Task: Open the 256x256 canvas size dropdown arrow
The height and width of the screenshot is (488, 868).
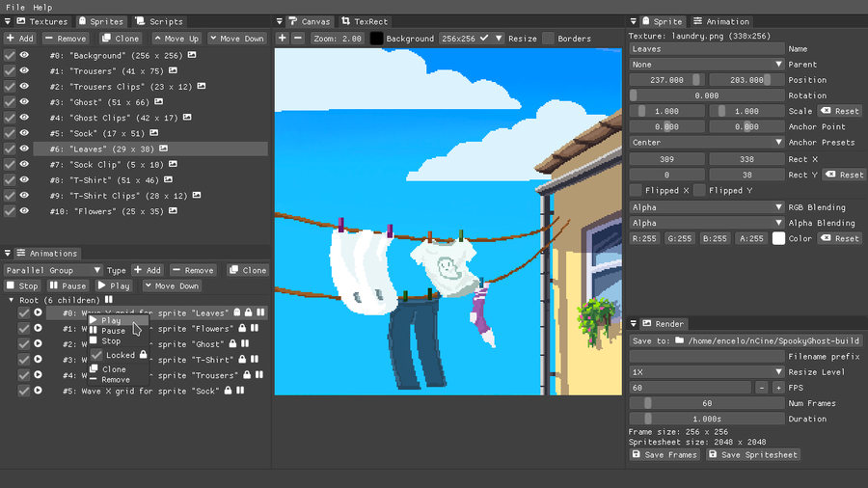Action: coord(499,39)
